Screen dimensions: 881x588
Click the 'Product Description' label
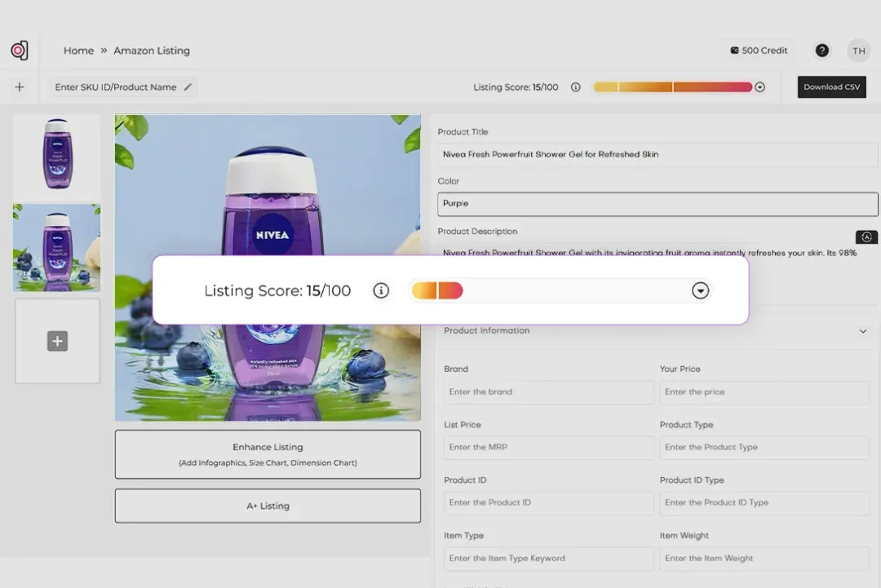(477, 232)
